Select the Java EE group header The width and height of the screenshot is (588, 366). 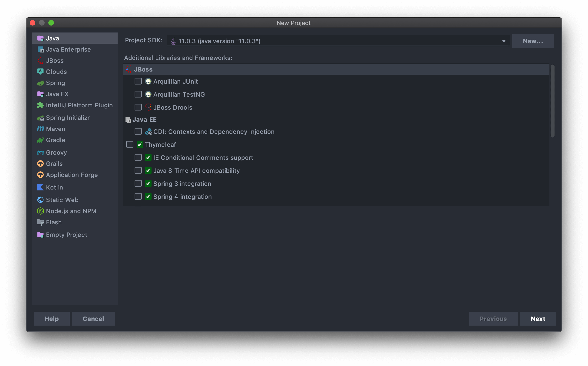tap(336, 120)
